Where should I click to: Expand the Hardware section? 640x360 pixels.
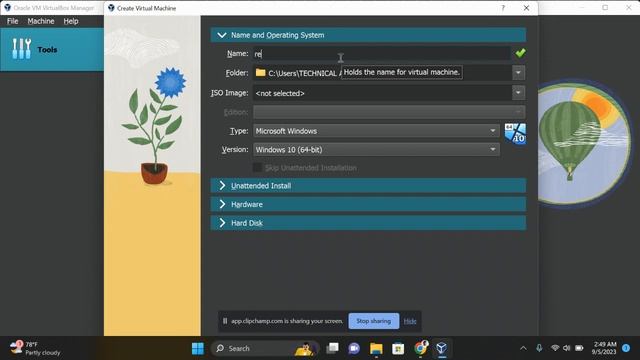click(368, 204)
